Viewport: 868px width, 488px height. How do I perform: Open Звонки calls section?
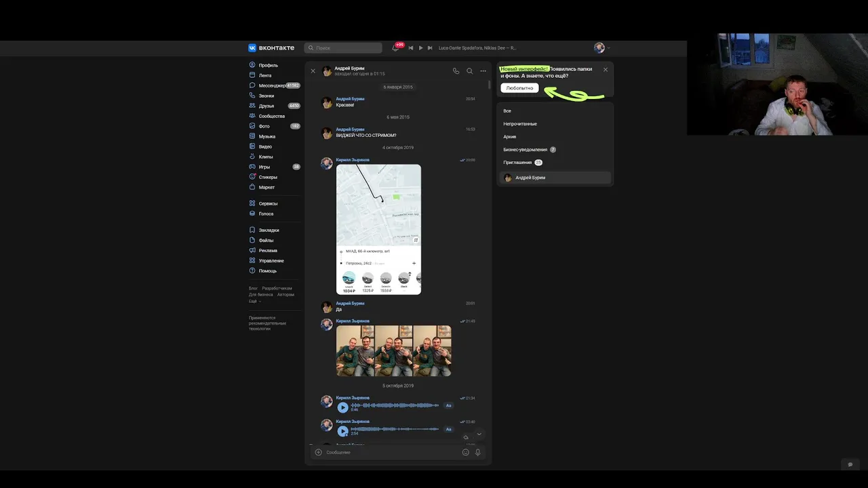pos(266,96)
